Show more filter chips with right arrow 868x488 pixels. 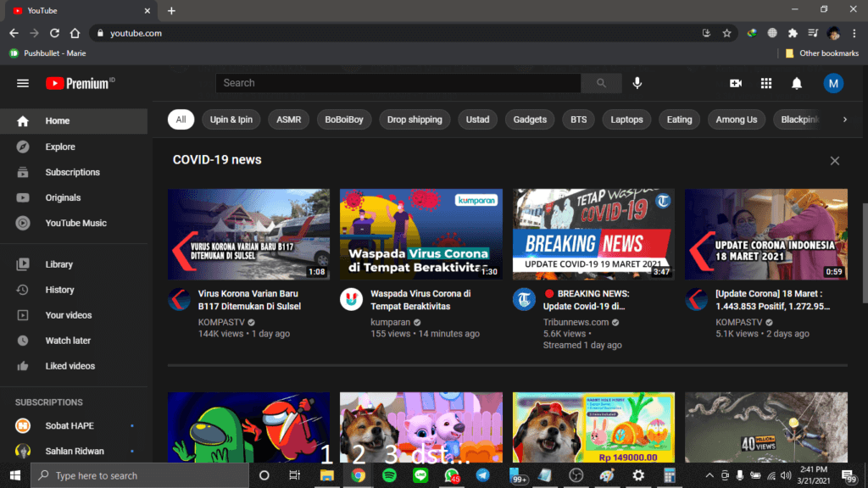click(845, 119)
